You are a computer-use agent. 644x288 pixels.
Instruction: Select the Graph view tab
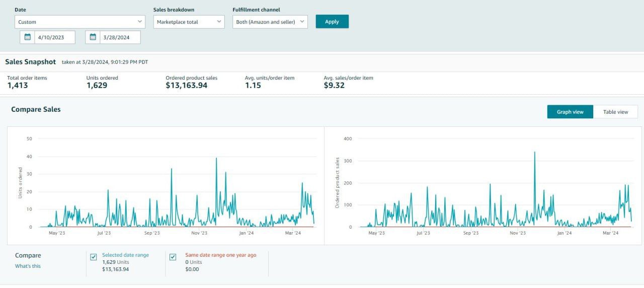pyautogui.click(x=570, y=112)
